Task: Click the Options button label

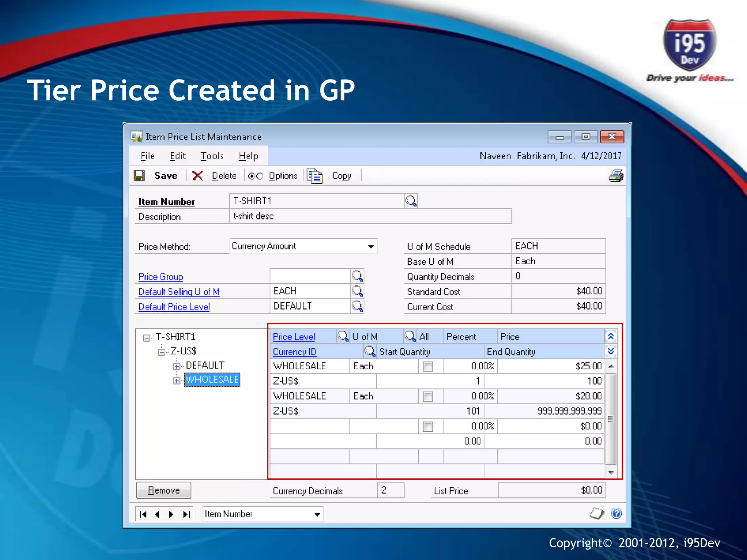Action: [x=283, y=176]
